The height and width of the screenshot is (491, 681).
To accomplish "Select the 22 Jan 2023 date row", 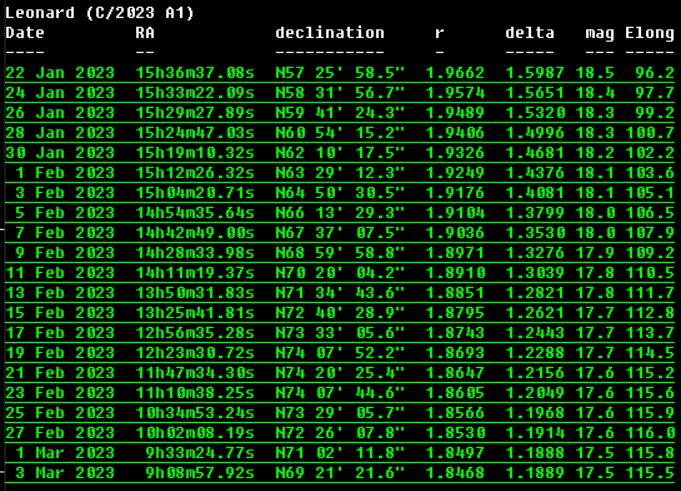I will point(60,73).
